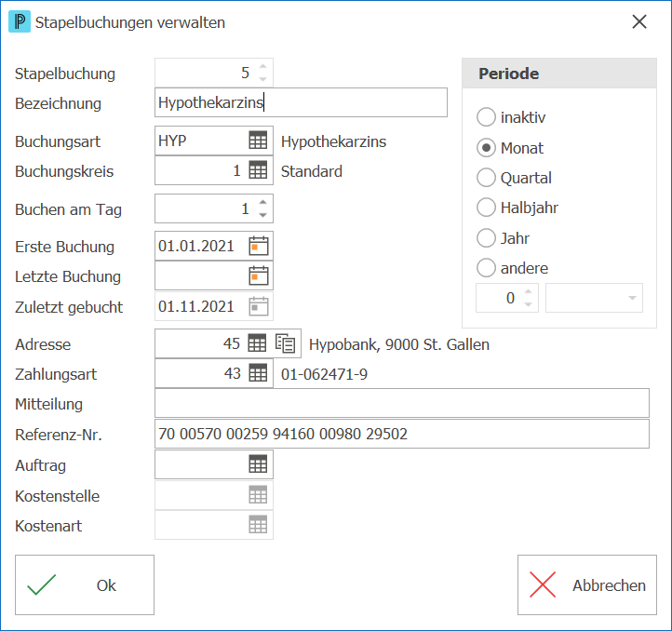Viewport: 672px width, 631px height.
Task: Click the Kostenart lookup table icon
Action: (x=258, y=525)
